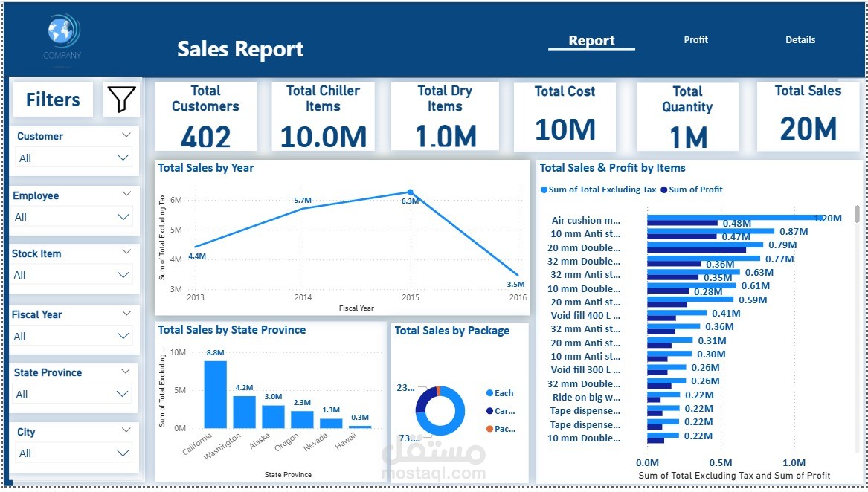The image size is (868, 492).
Task: Click the 5.7M data label for 2014
Action: (303, 201)
